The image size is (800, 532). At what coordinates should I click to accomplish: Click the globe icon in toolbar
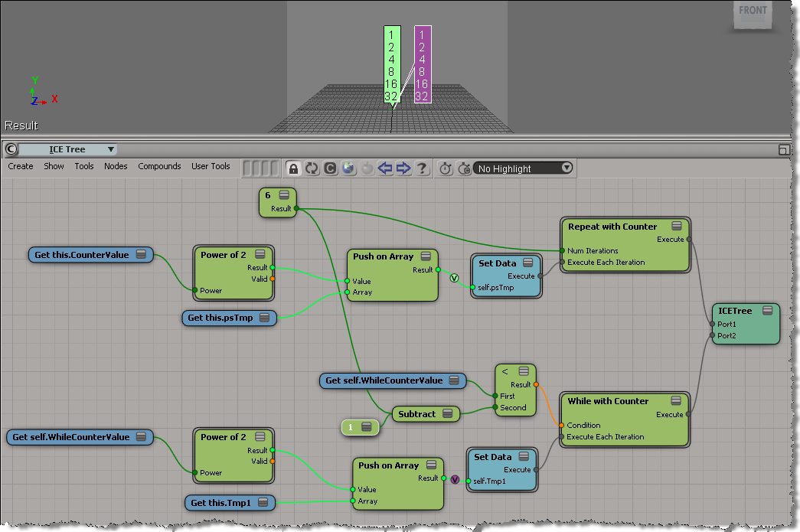tap(348, 168)
